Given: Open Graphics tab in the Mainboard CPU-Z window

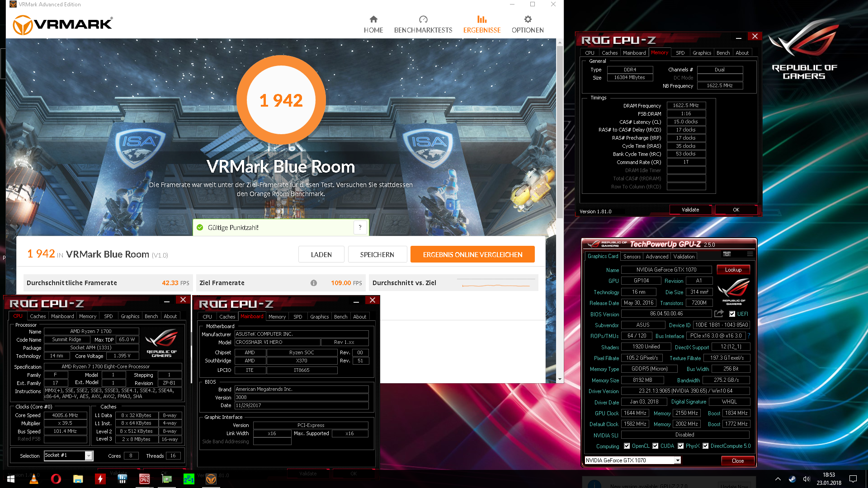Looking at the screenshot, I should [x=319, y=317].
